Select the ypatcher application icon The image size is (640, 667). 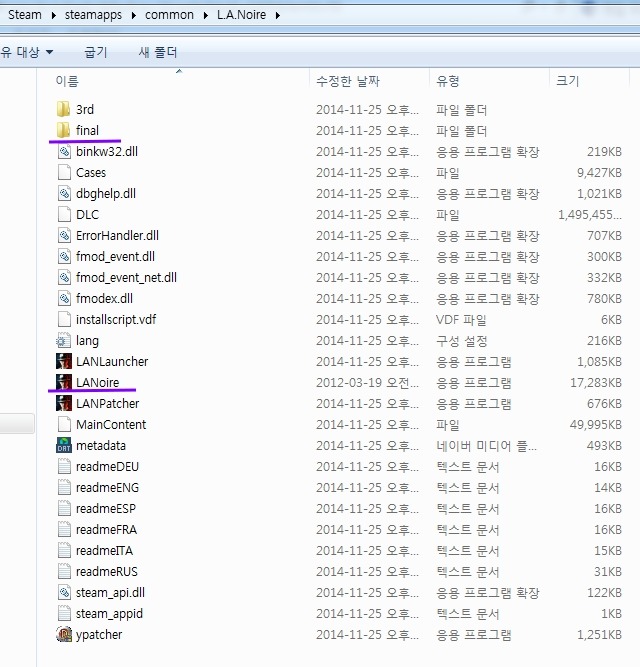pos(64,635)
